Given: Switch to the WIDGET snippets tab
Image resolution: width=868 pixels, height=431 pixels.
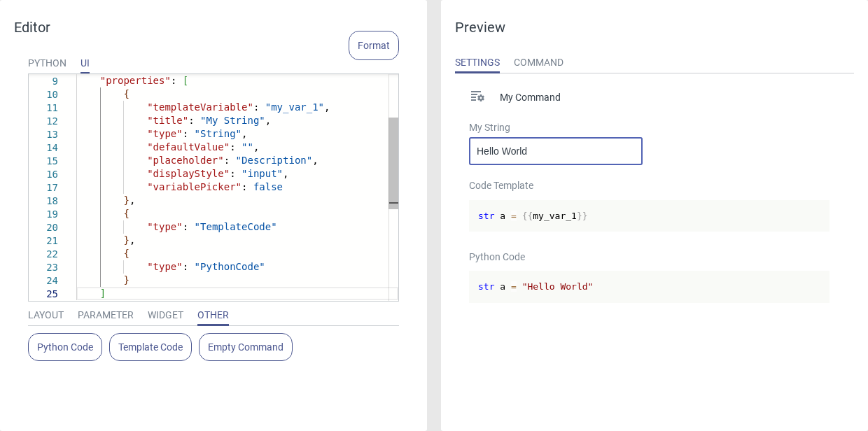Looking at the screenshot, I should (165, 315).
